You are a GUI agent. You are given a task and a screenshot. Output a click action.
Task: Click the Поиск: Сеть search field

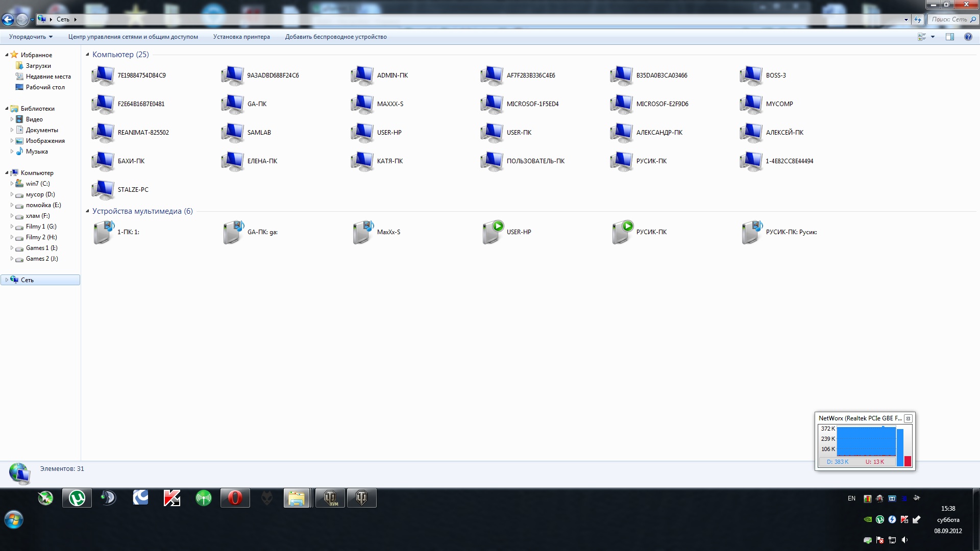coord(948,19)
